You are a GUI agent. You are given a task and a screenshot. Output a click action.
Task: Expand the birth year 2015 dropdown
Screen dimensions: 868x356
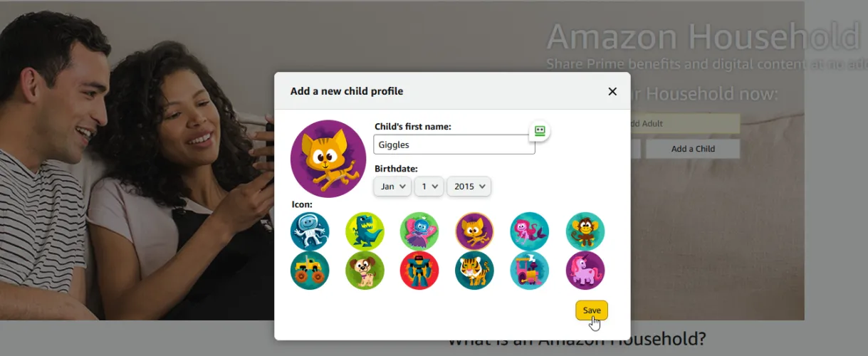469,187
